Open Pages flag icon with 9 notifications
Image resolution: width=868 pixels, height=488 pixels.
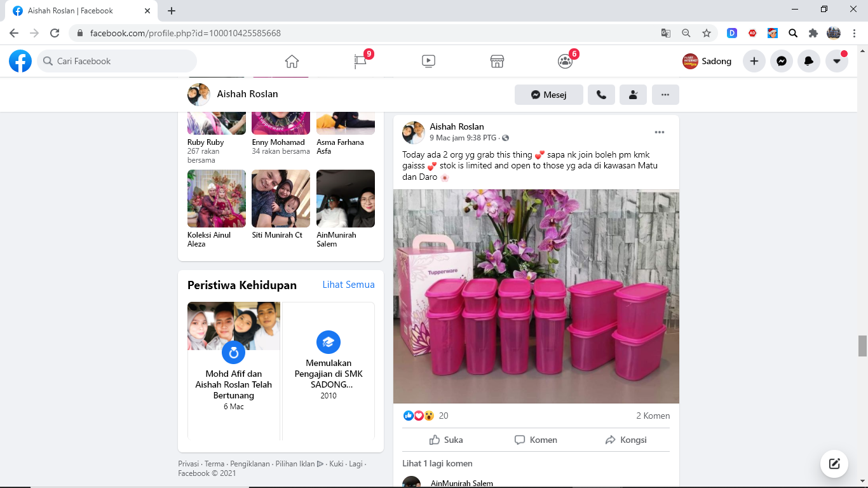tap(360, 62)
